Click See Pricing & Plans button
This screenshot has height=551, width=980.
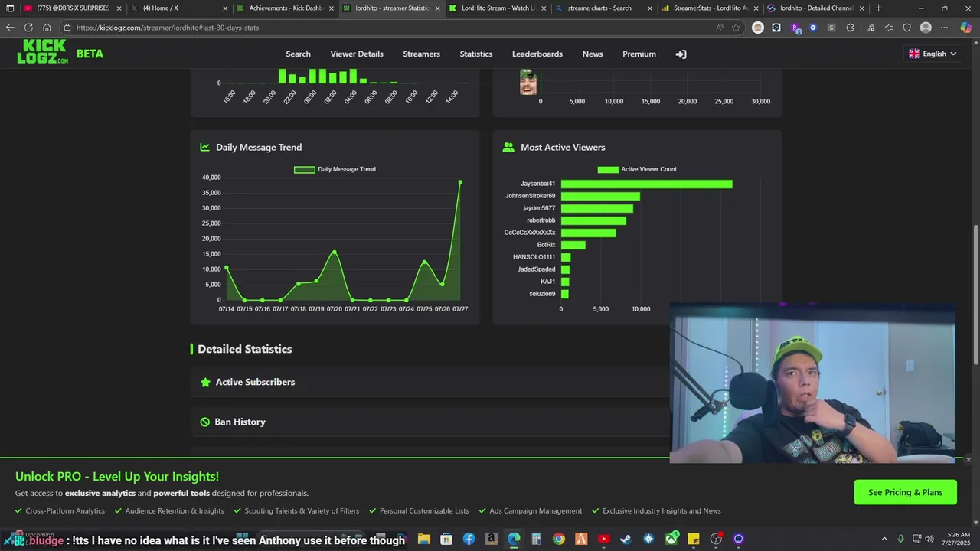(905, 492)
